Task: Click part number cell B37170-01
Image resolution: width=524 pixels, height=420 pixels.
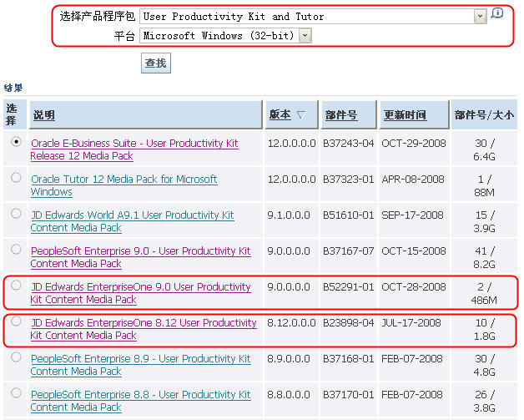Action: pyautogui.click(x=348, y=395)
